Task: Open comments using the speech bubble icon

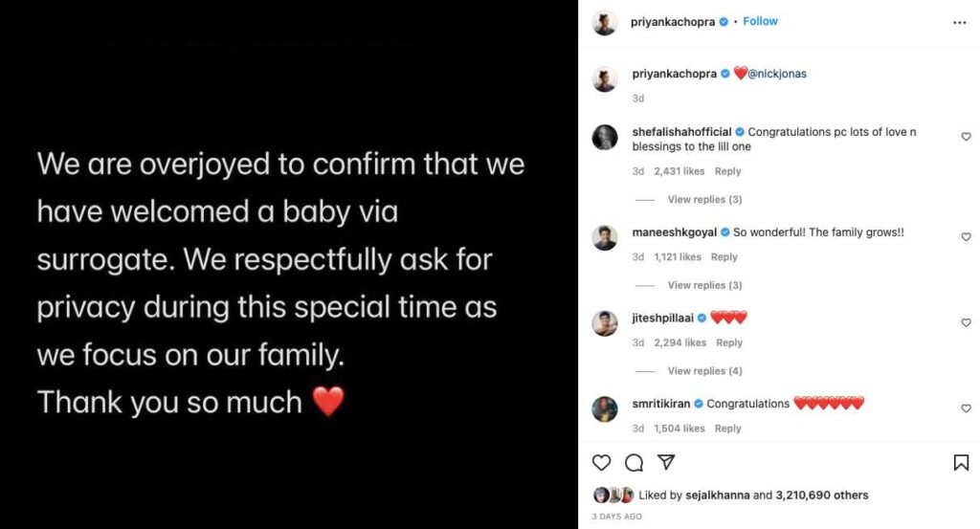Action: point(634,463)
